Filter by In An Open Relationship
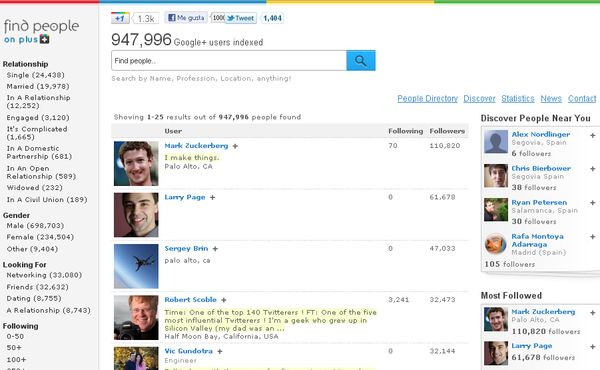The width and height of the screenshot is (600, 370). pos(41,172)
